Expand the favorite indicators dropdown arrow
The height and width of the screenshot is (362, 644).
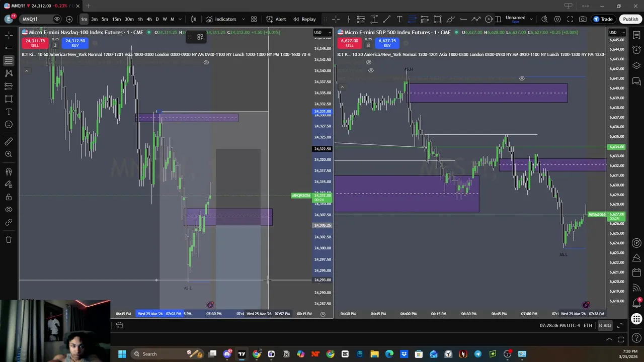(243, 19)
